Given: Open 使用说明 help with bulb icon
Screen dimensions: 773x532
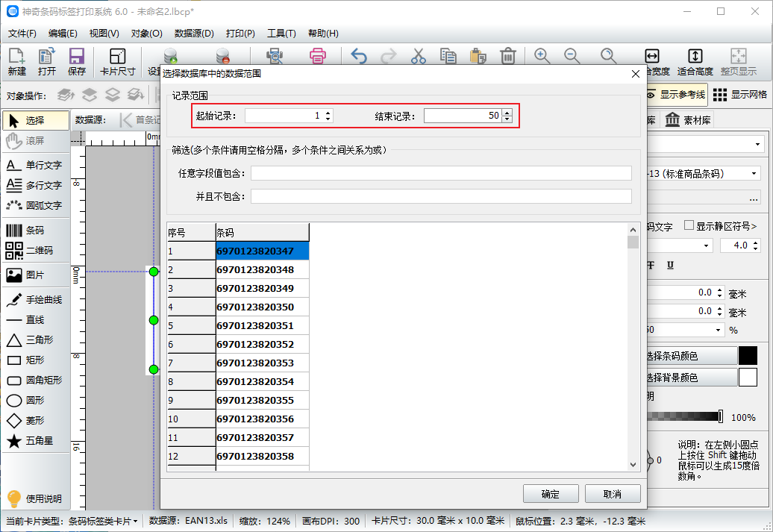Looking at the screenshot, I should tap(34, 498).
